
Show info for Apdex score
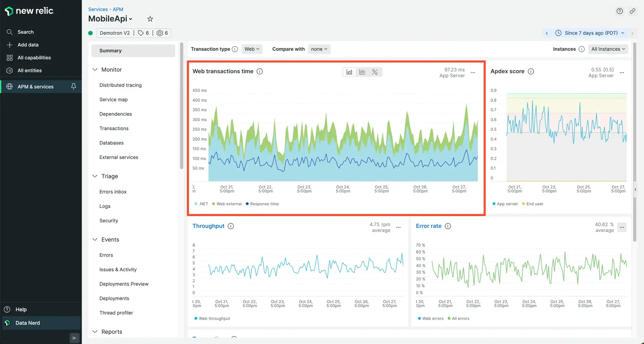(531, 71)
